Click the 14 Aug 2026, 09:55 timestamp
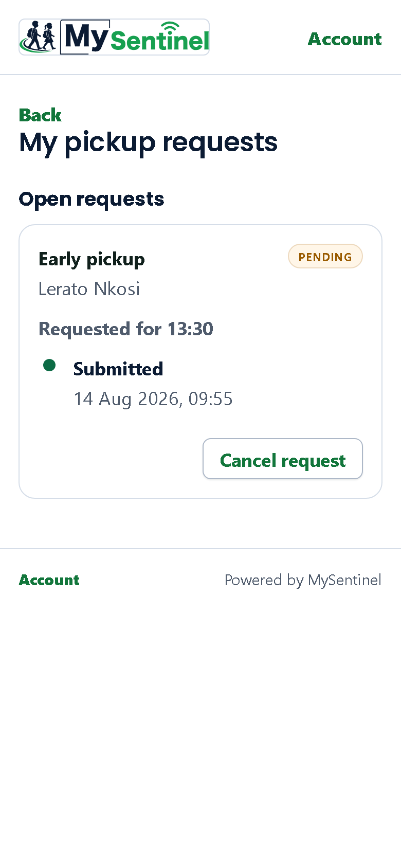 pyautogui.click(x=153, y=399)
